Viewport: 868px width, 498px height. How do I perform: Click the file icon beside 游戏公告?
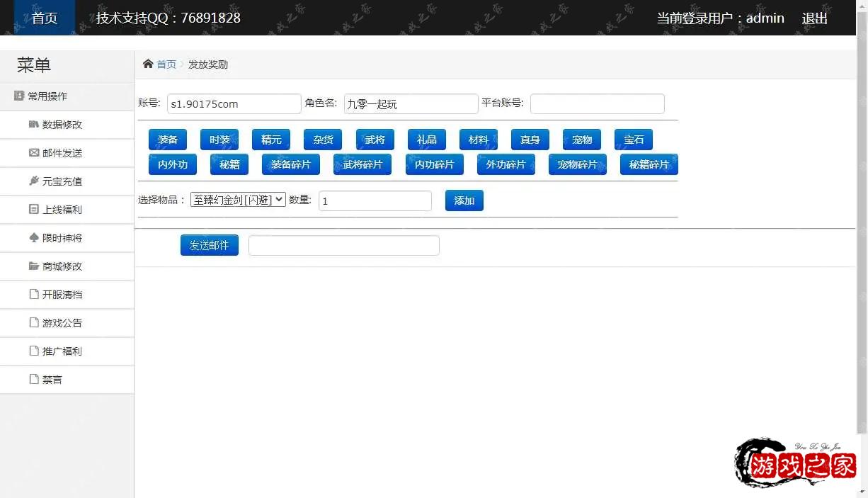(33, 322)
